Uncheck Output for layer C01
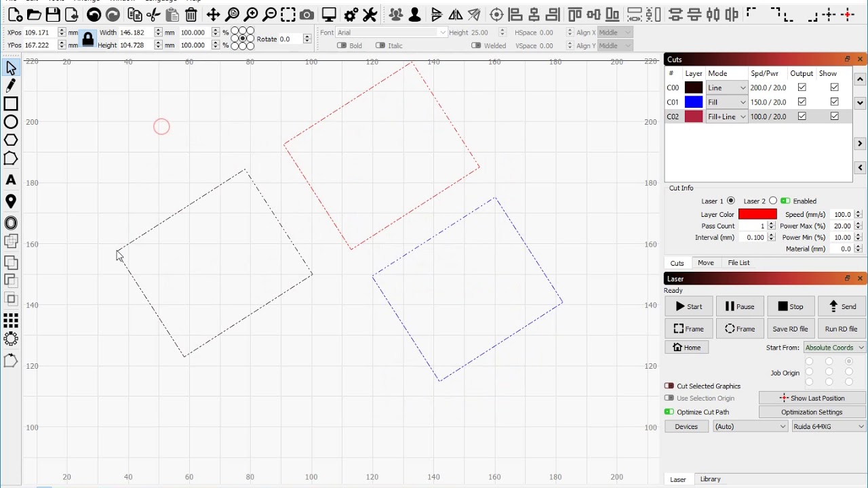868x488 pixels. coord(802,102)
